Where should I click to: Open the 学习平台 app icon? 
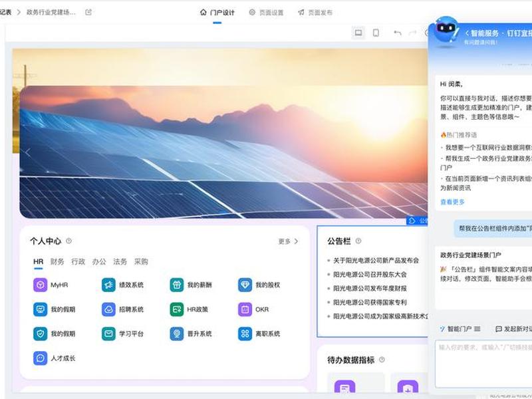(108, 334)
